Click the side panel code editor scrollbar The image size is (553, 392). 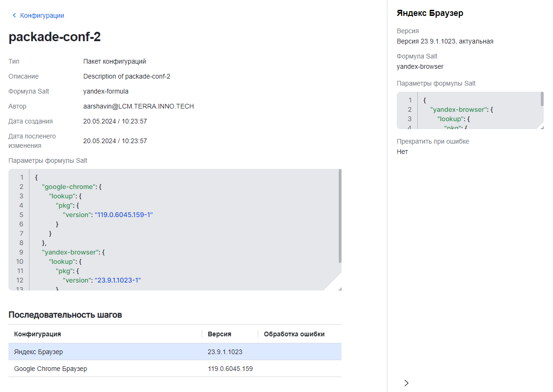(542, 99)
